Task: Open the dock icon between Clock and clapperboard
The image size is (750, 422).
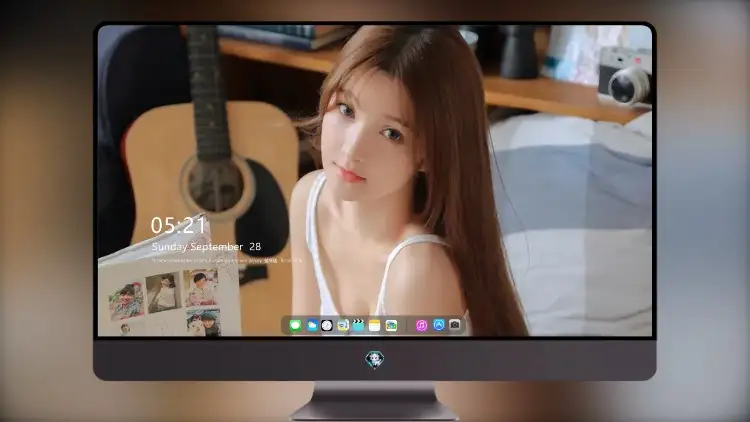Action: click(x=342, y=326)
